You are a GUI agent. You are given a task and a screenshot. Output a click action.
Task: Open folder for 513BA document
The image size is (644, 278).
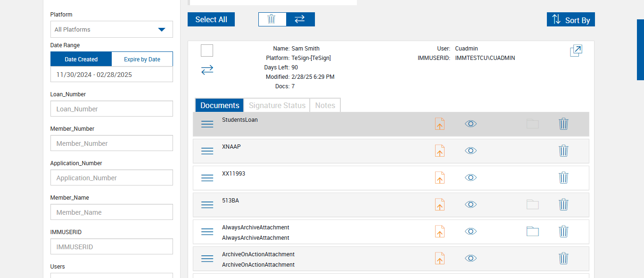(x=533, y=204)
